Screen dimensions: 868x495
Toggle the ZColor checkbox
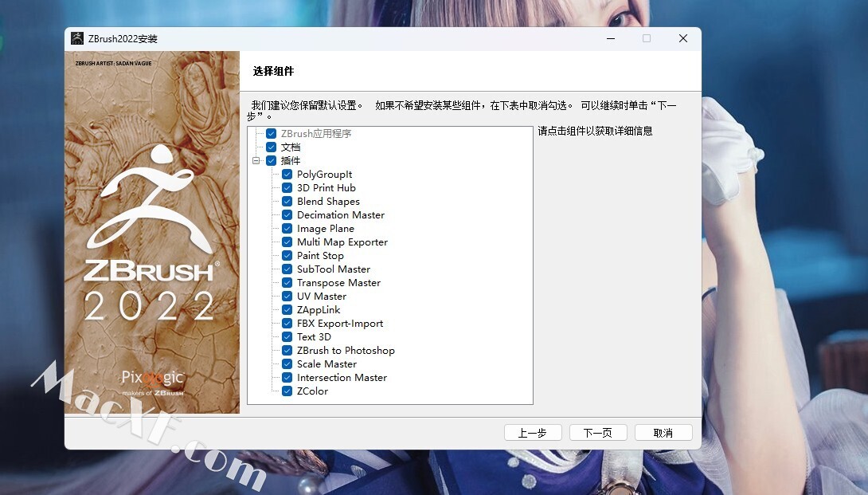(287, 391)
